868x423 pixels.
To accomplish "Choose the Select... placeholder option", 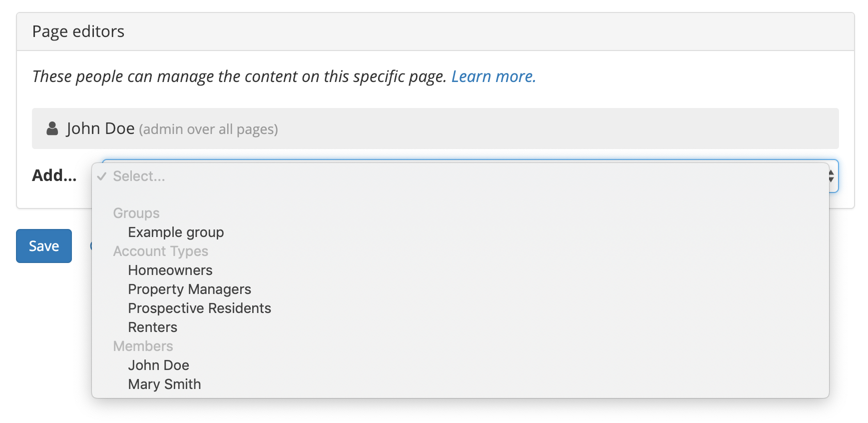I will pyautogui.click(x=139, y=176).
